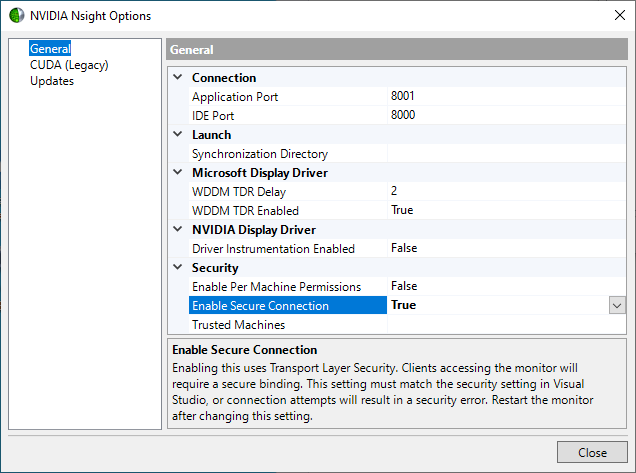Collapse the Connection section
Image resolution: width=636 pixels, height=473 pixels.
pos(178,77)
